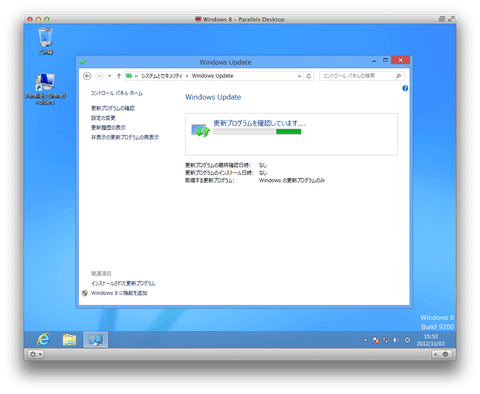Click the Parallels tray icon beside clock

coord(407,340)
